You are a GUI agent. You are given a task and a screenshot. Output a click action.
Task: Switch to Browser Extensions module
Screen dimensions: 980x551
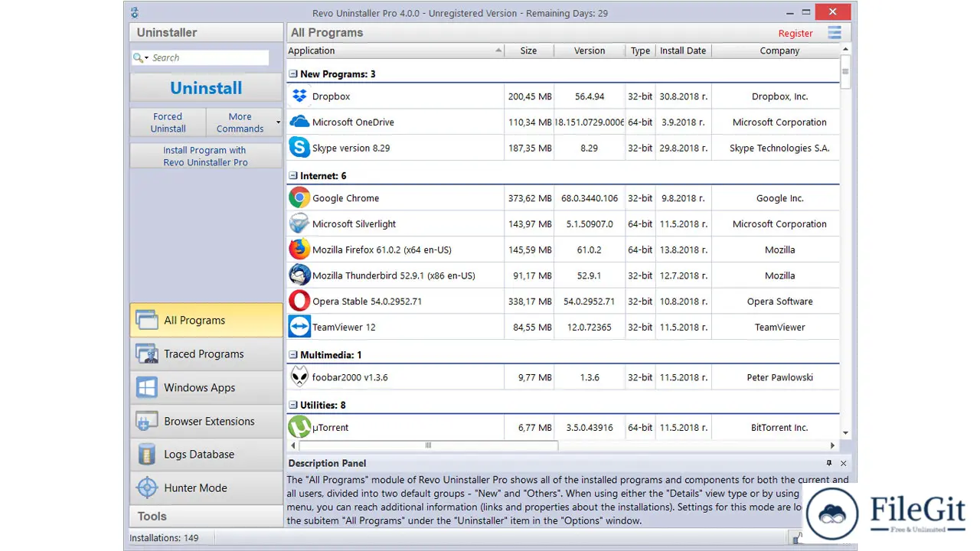click(206, 421)
